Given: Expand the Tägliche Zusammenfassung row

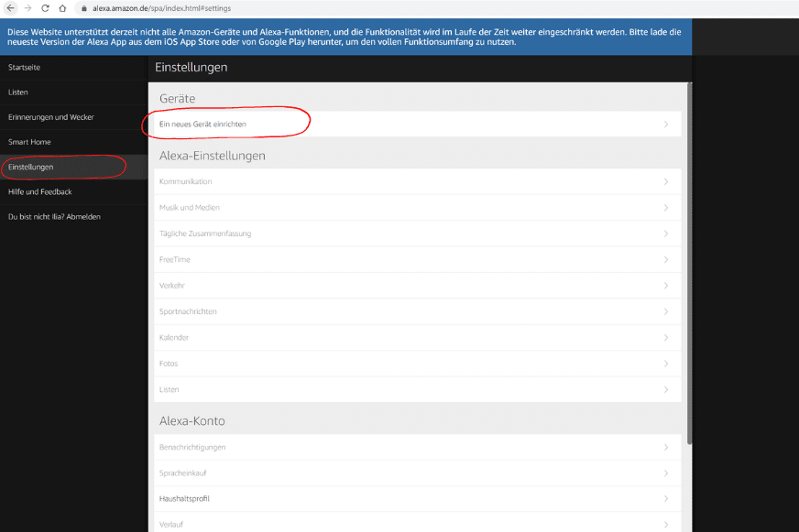Looking at the screenshot, I should (412, 233).
